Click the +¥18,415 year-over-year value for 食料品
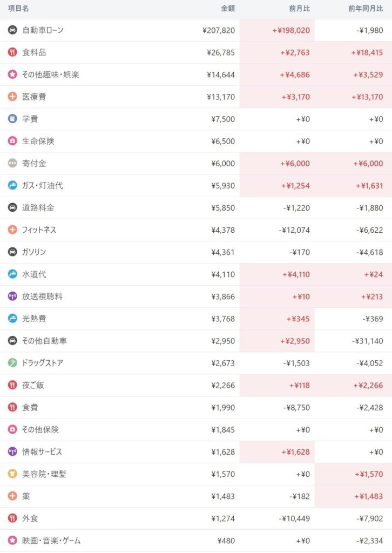 point(367,52)
